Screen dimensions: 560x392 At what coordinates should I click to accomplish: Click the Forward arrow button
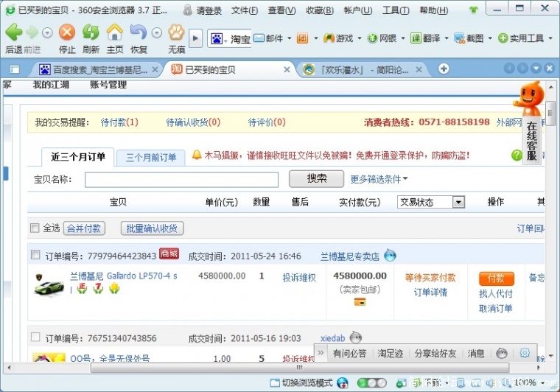[32, 32]
